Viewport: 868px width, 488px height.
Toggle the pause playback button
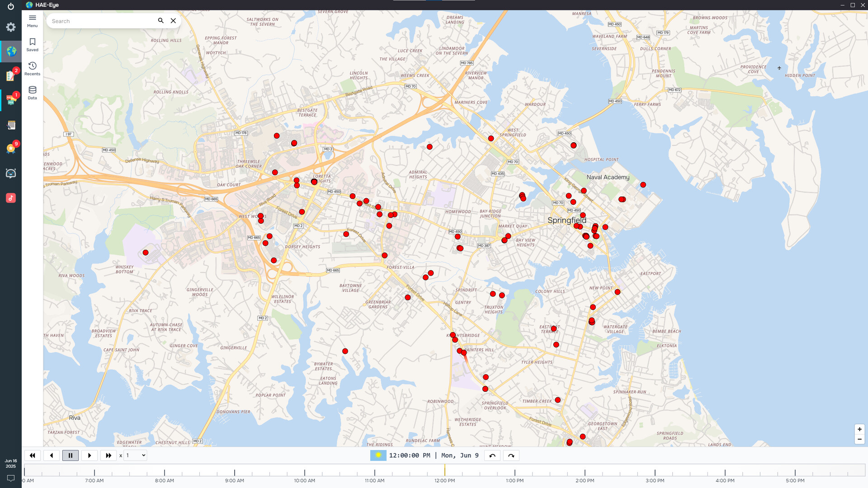(x=71, y=455)
